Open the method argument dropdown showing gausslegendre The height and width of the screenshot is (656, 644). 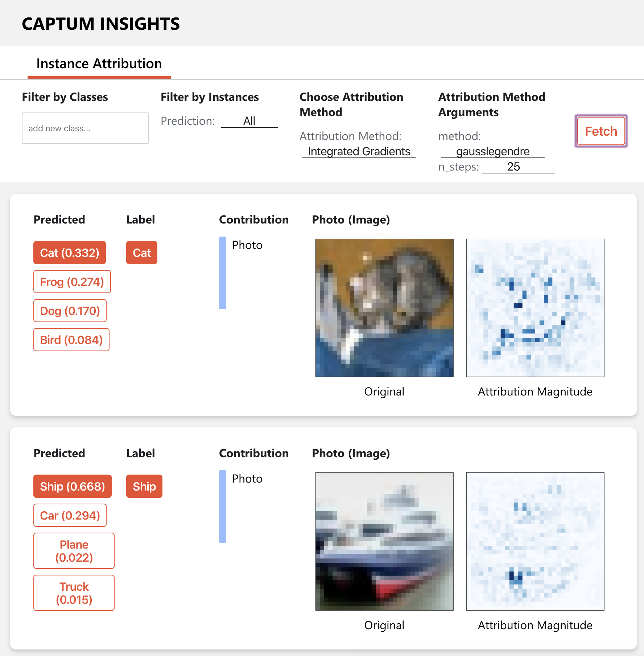click(x=492, y=151)
